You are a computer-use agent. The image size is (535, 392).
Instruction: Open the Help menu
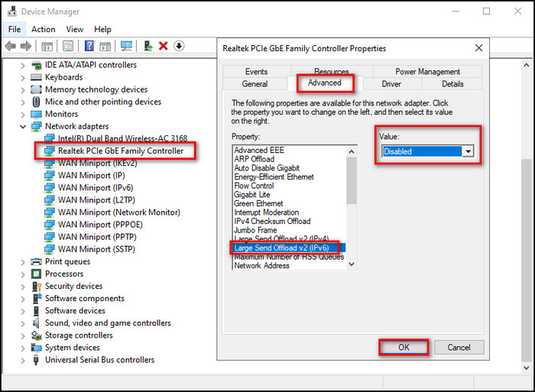pyautogui.click(x=102, y=29)
